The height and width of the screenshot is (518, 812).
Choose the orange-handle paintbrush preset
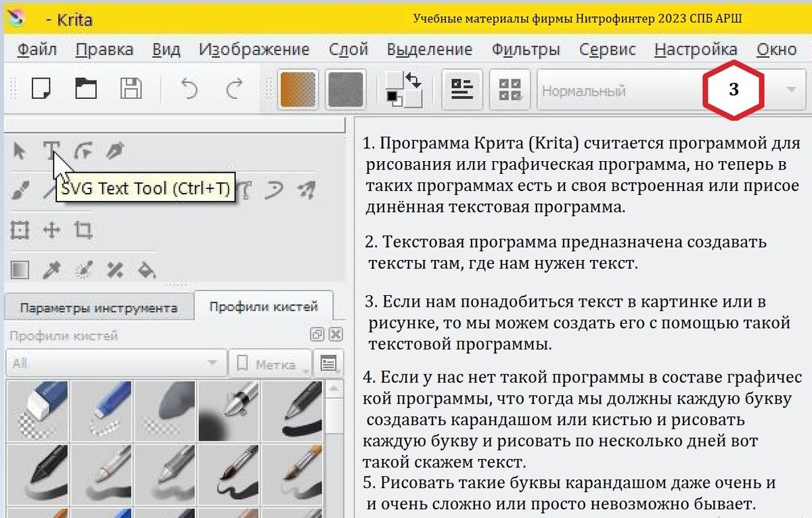pos(292,474)
